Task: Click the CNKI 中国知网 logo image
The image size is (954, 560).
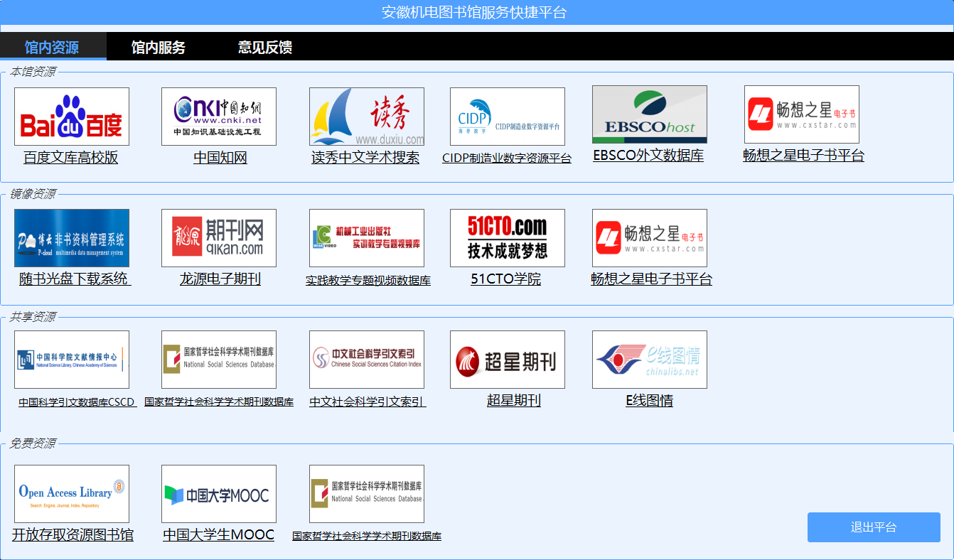Action: coord(219,117)
